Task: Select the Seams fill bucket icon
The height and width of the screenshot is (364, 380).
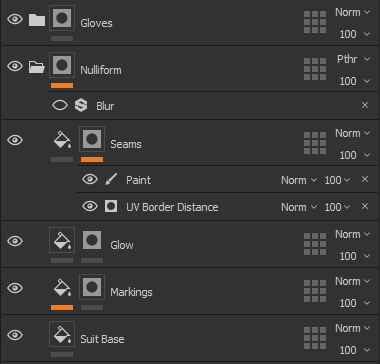Action: (x=62, y=139)
